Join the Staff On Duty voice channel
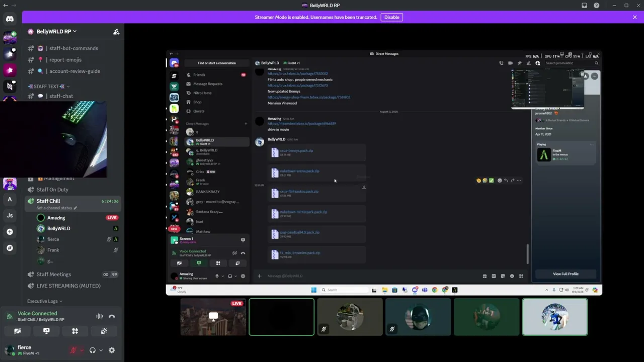644x362 pixels. (x=52, y=190)
